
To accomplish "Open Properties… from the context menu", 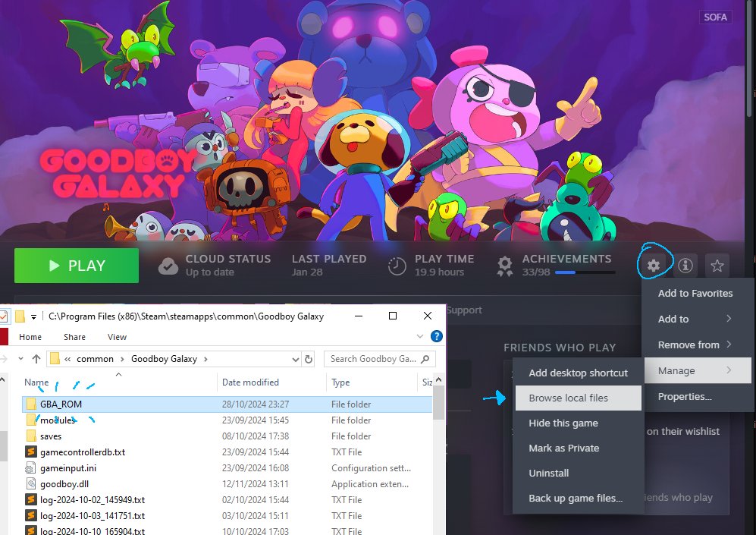I will (x=685, y=397).
